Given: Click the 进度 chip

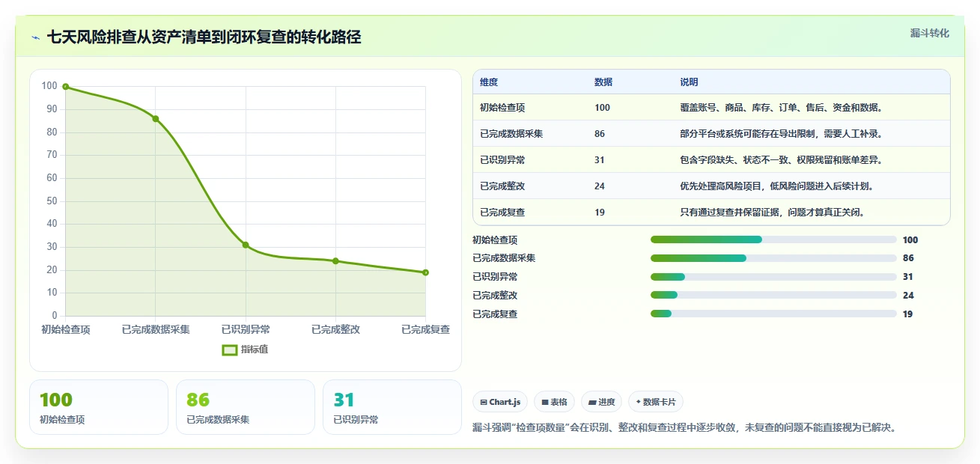Looking at the screenshot, I should [x=601, y=402].
